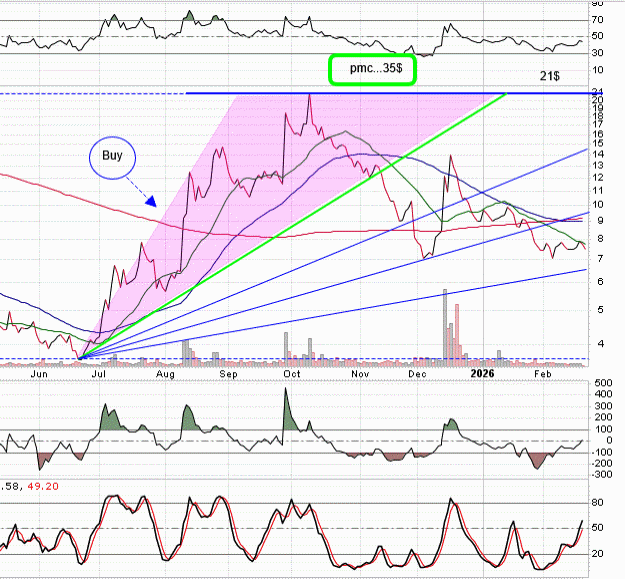Image resolution: width=625 pixels, height=579 pixels.
Task: Click the 24 label on the price scale
Action: (x=596, y=92)
